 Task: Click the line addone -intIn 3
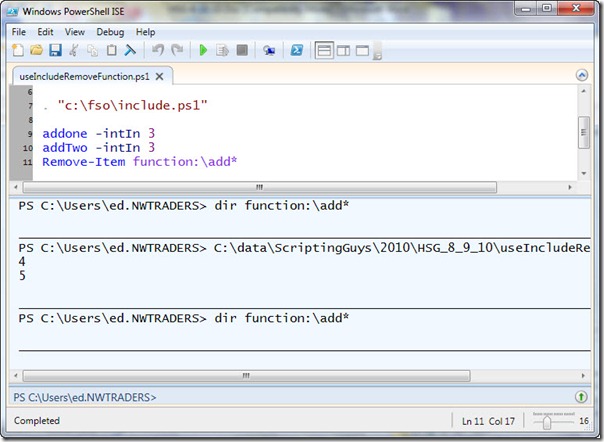99,134
